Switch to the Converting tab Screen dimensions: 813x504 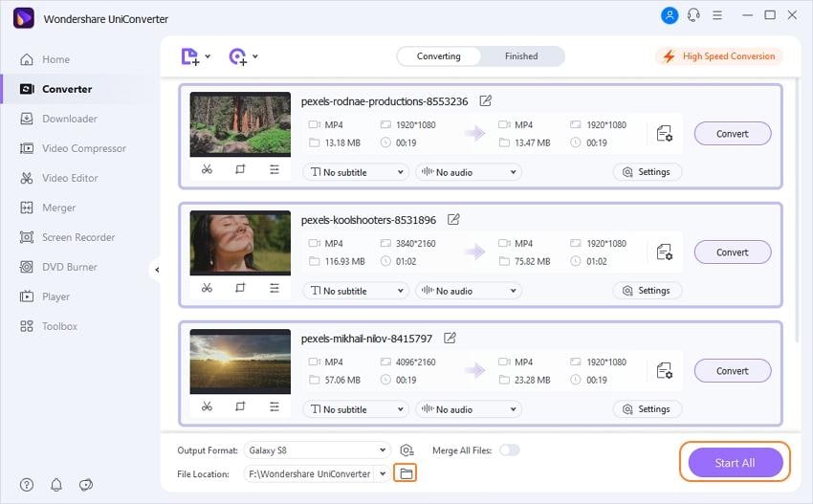439,56
